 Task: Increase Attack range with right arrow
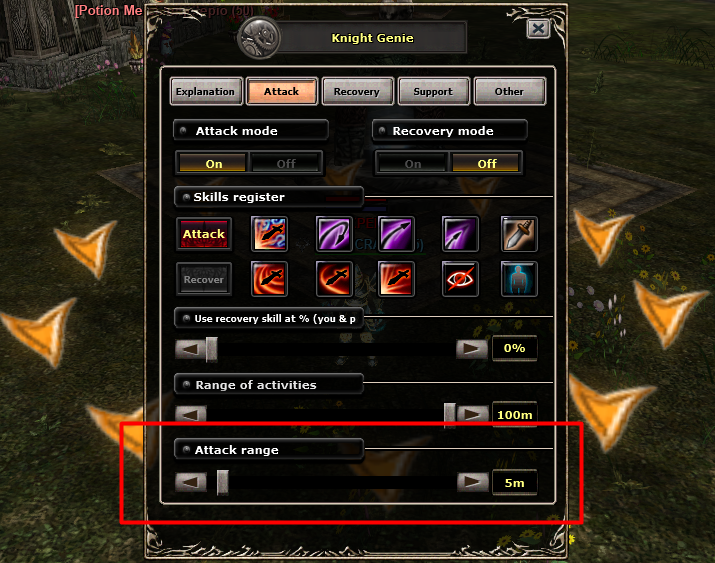(x=472, y=482)
